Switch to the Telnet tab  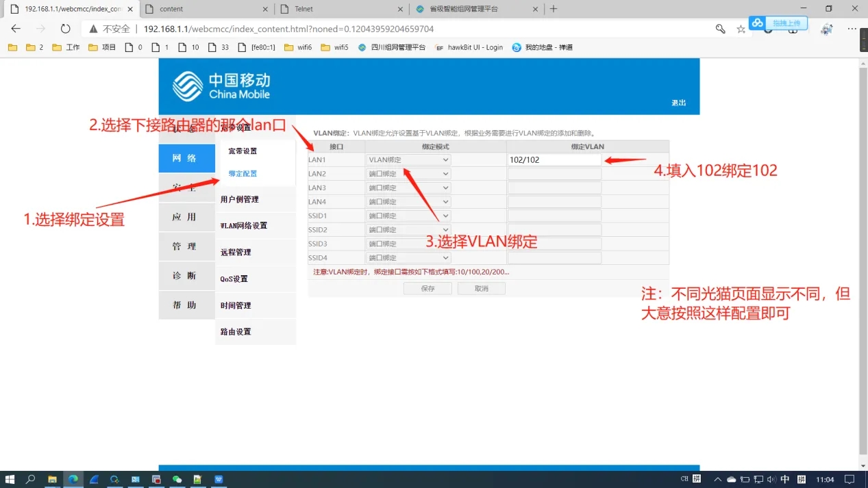[x=342, y=9]
